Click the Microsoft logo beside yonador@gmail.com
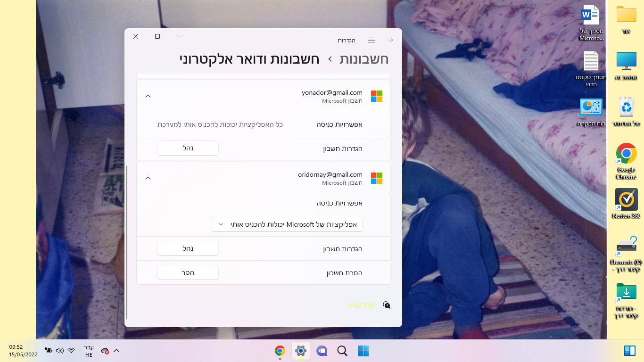This screenshot has height=362, width=644. coord(377,96)
